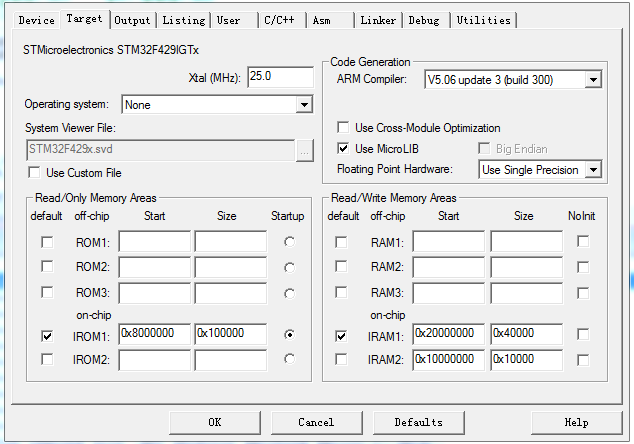
Task: Click the Defaults button
Action: pos(418,423)
